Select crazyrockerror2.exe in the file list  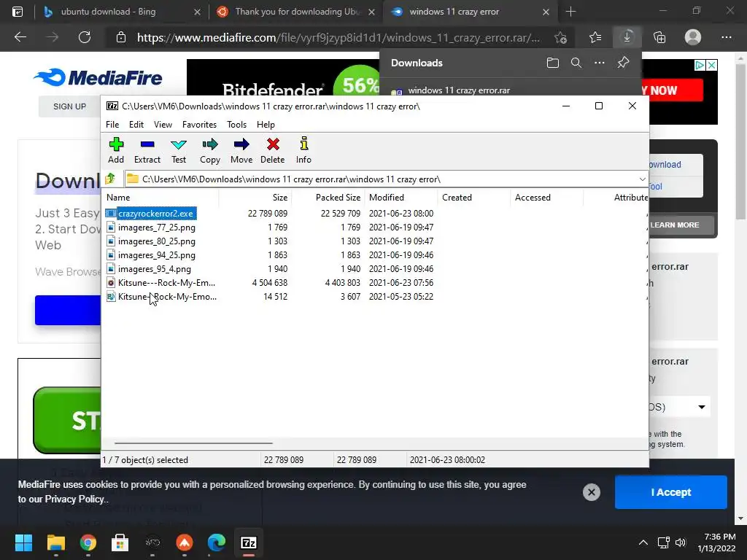click(x=156, y=214)
